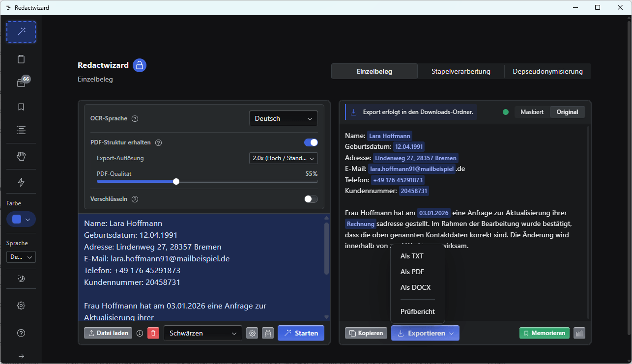Screen dimensions: 632x364
Task: Switch the preview to Original
Action: point(567,112)
